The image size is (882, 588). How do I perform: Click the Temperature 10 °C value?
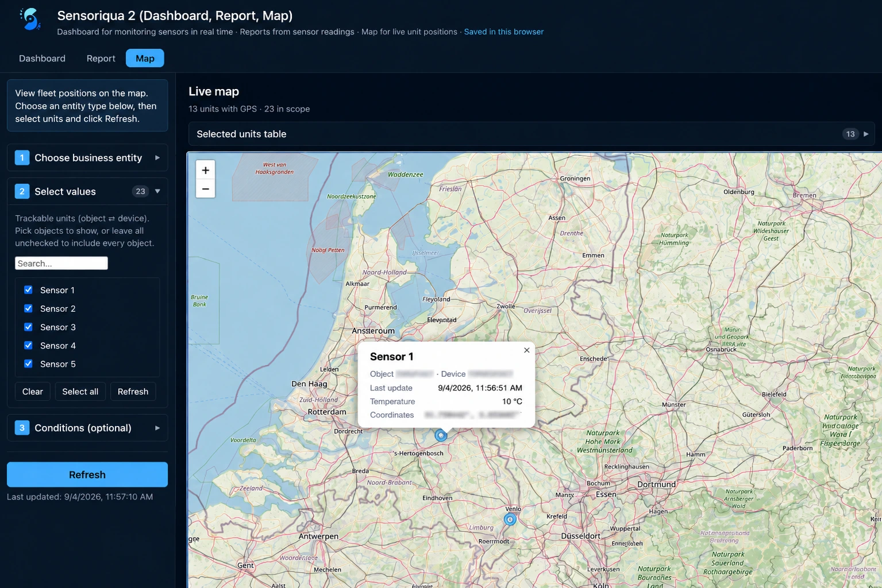pos(512,401)
